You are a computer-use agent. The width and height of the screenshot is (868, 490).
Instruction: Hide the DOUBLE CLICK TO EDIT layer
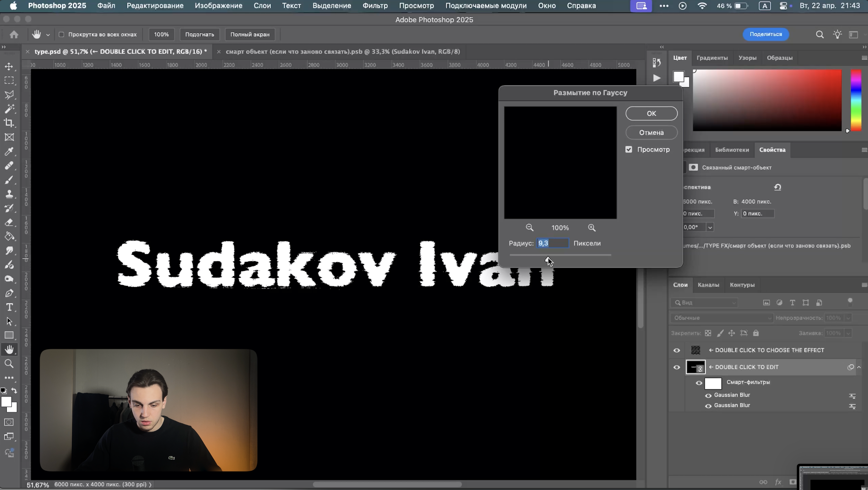pyautogui.click(x=676, y=367)
